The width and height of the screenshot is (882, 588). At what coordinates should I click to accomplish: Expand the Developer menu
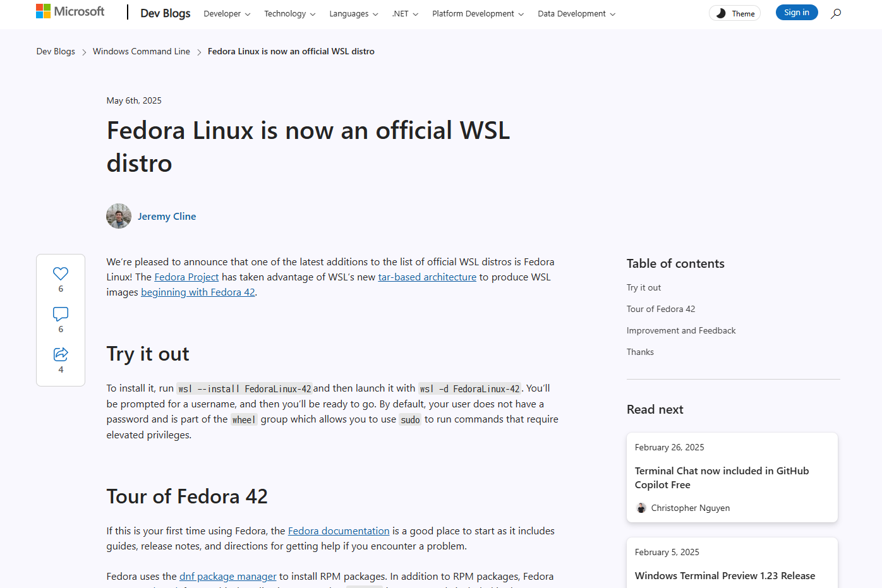point(227,14)
